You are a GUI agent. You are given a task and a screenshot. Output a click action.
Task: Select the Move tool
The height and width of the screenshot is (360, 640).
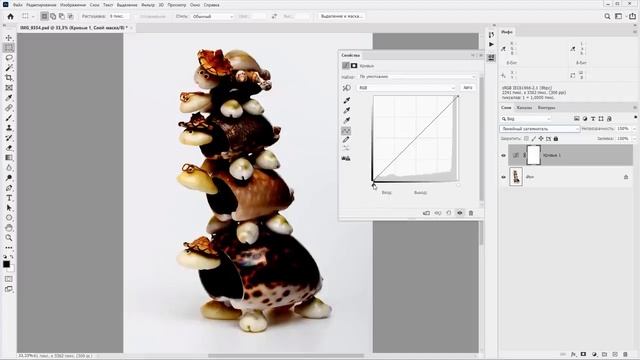click(9, 38)
